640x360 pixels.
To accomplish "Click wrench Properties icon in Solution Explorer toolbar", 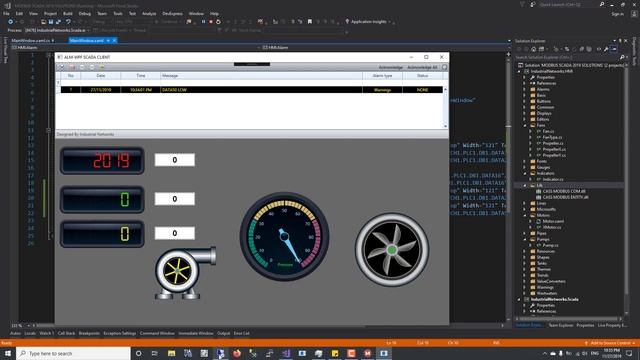I will [606, 49].
